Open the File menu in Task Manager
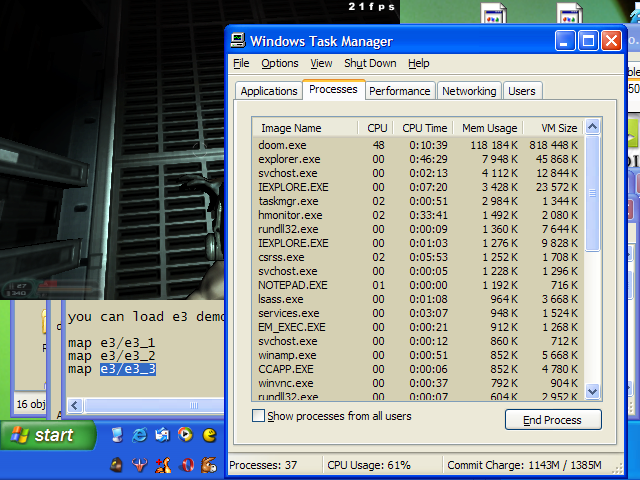The height and width of the screenshot is (480, 640). pyautogui.click(x=241, y=63)
